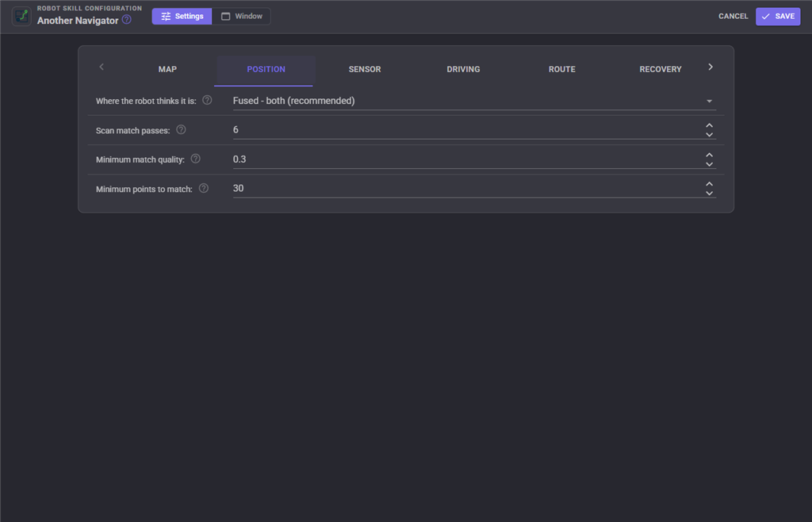812x522 pixels.
Task: Open help for Minimum match quality
Action: point(195,159)
